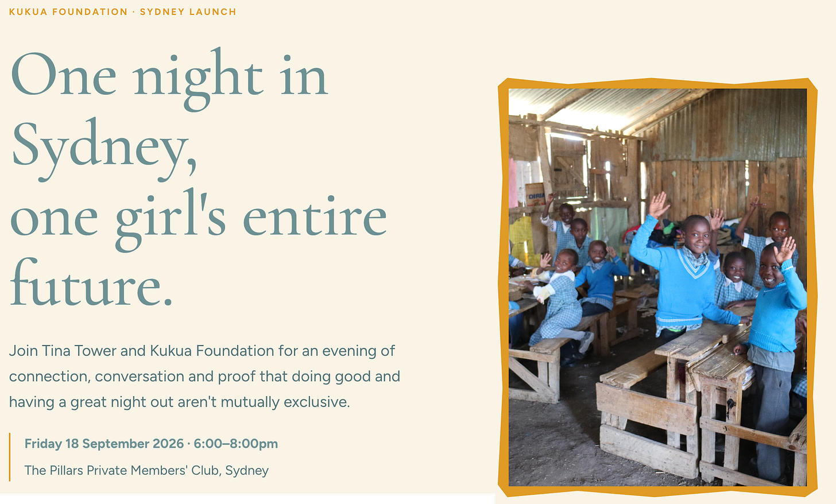Click the "KUKUA FOUNDATION" eyebrow text
This screenshot has width=836, height=504.
point(68,11)
